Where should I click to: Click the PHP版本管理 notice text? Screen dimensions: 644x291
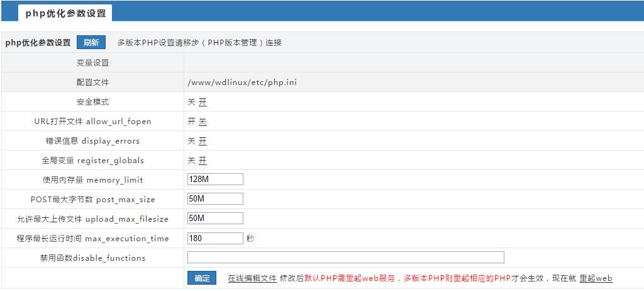click(x=199, y=43)
